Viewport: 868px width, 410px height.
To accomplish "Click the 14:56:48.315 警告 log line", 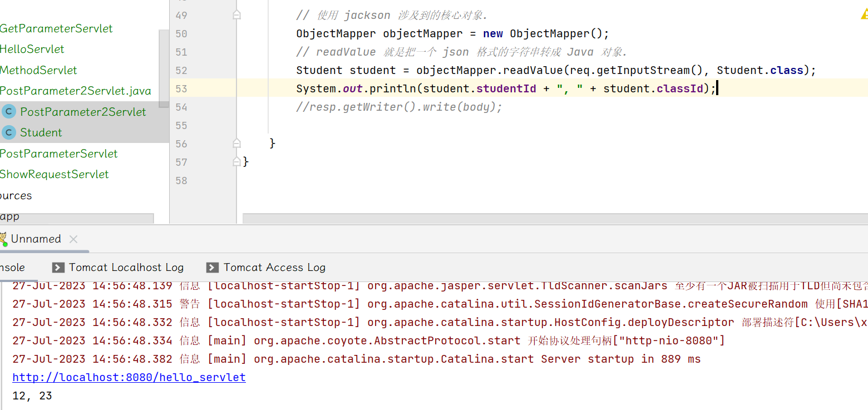I will [x=440, y=304].
